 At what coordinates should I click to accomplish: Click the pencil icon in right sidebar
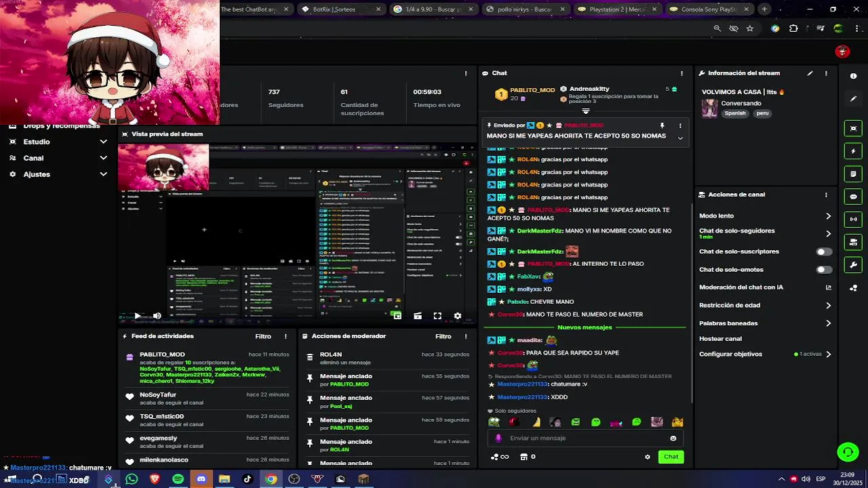(x=853, y=99)
